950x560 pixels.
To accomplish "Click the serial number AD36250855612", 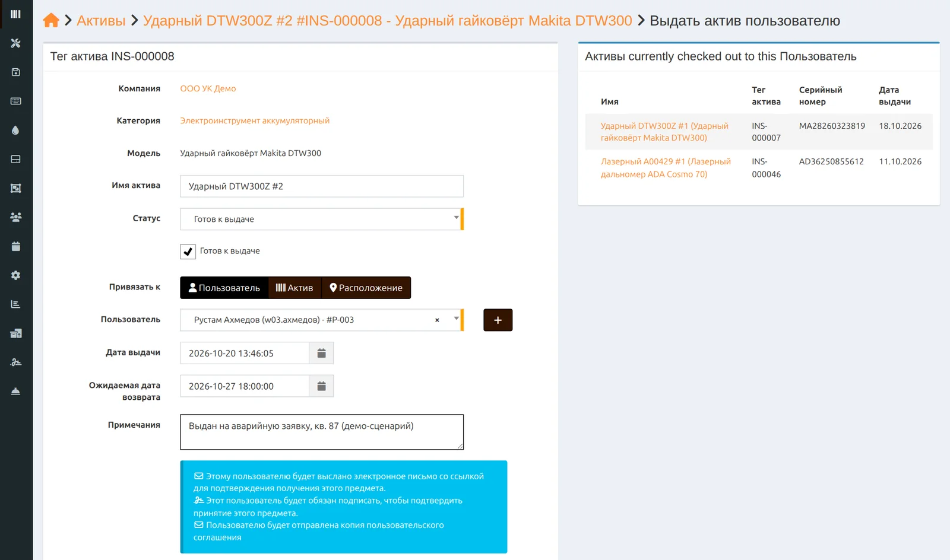I will point(831,161).
